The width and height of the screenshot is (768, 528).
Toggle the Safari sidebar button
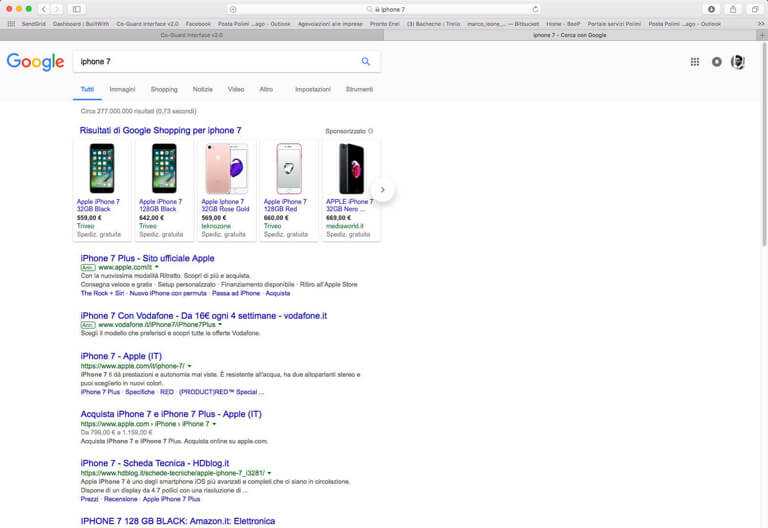click(76, 9)
